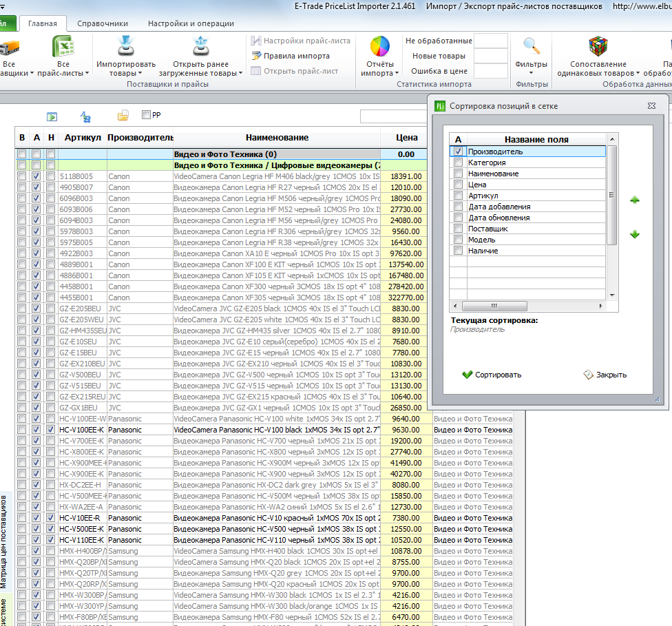The height and width of the screenshot is (626, 672).
Task: Check the Поставщик sort field
Action: 458,229
